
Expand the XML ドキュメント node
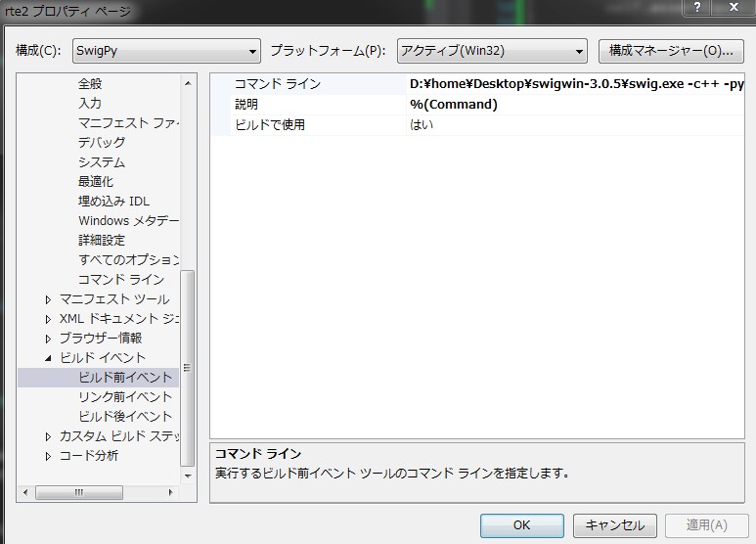tap(48, 319)
